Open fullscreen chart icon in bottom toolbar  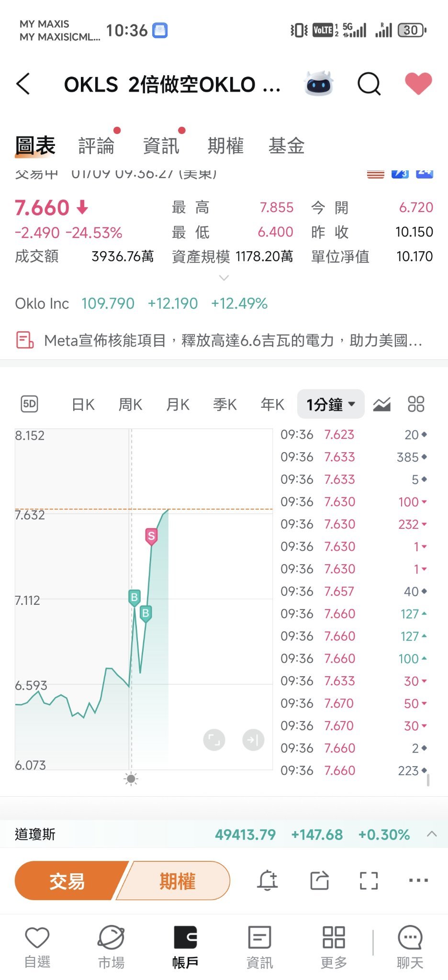click(x=369, y=880)
